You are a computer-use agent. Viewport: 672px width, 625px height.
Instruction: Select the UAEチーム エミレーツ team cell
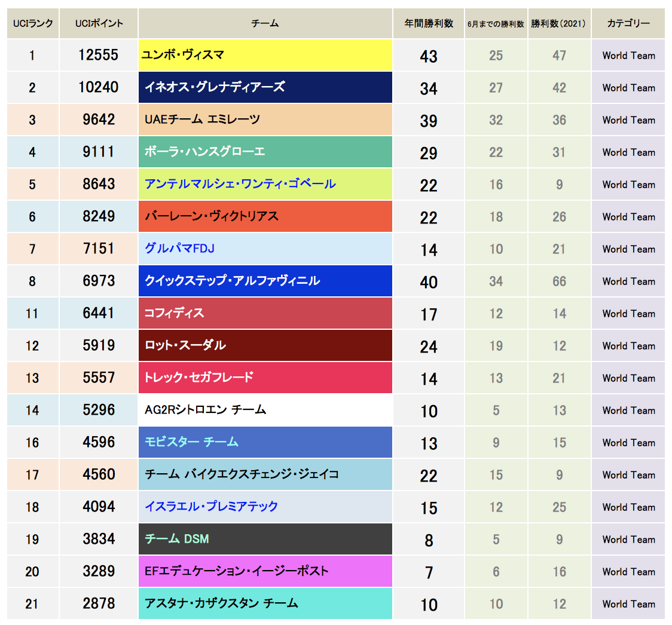[265, 120]
